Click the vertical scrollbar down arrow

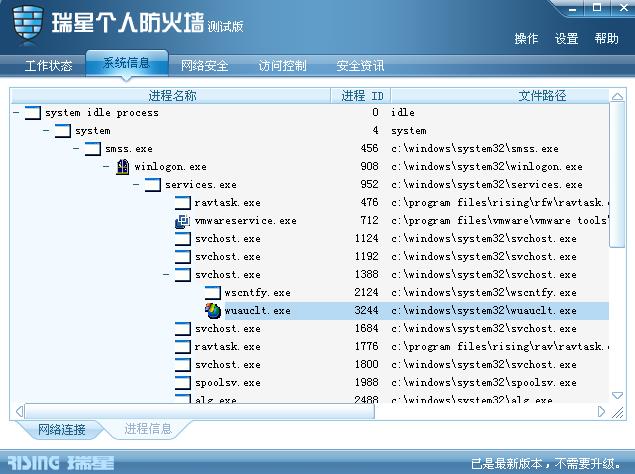point(617,395)
